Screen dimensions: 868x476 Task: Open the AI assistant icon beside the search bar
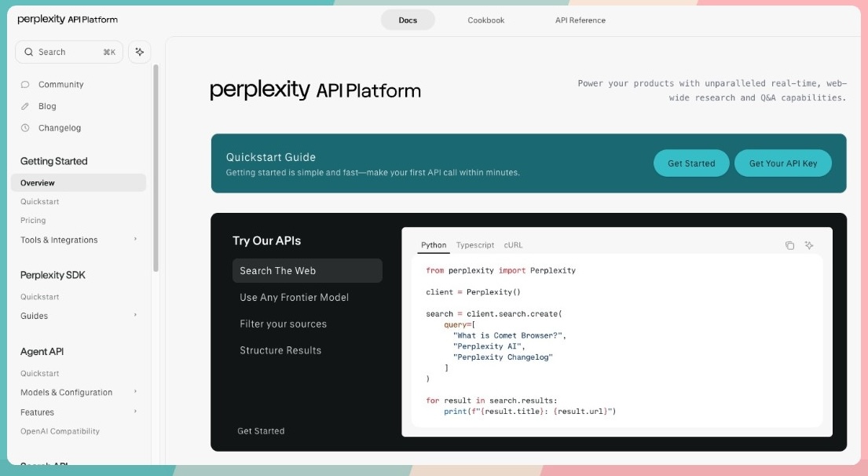coord(140,51)
